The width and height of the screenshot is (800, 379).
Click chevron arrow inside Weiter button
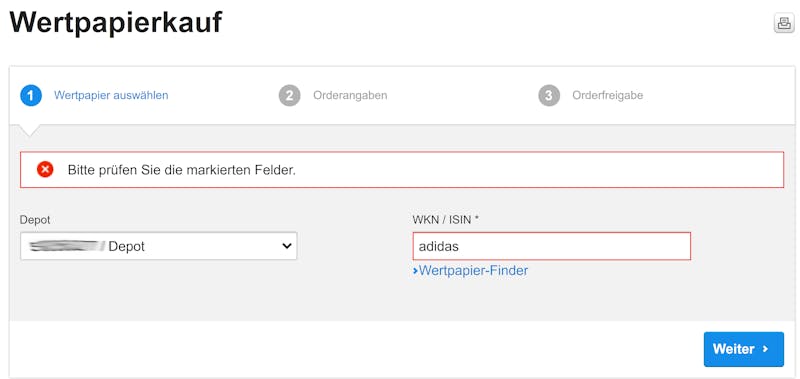coord(765,349)
